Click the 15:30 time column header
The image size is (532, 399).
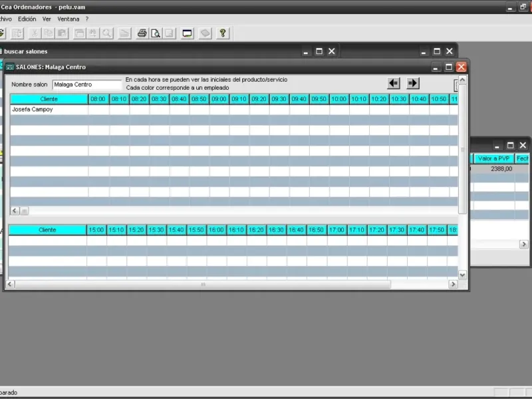point(156,230)
